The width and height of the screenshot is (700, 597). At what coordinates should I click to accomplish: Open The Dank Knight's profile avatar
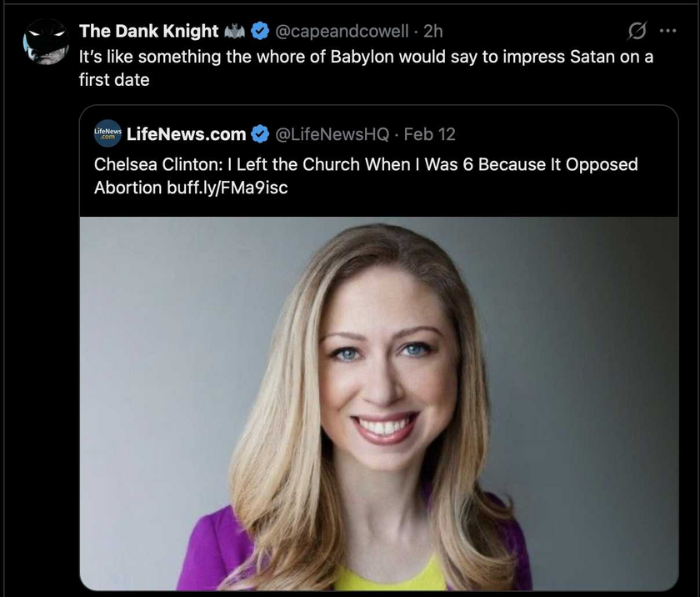tap(46, 42)
